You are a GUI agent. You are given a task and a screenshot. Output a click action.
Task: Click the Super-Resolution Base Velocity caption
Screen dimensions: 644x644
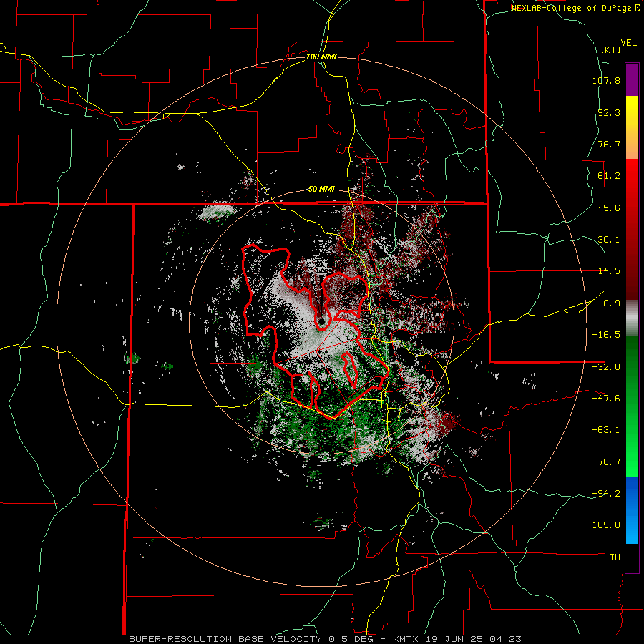(x=326, y=639)
